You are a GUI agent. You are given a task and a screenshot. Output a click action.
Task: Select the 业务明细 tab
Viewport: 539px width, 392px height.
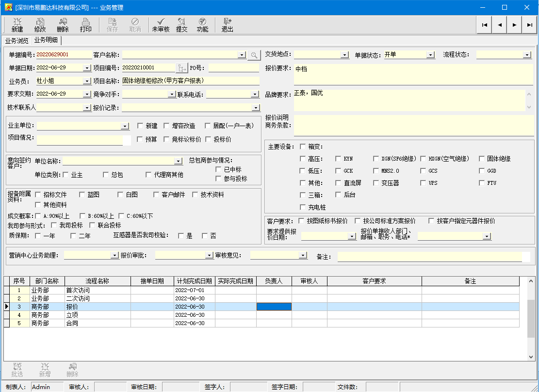click(x=46, y=40)
